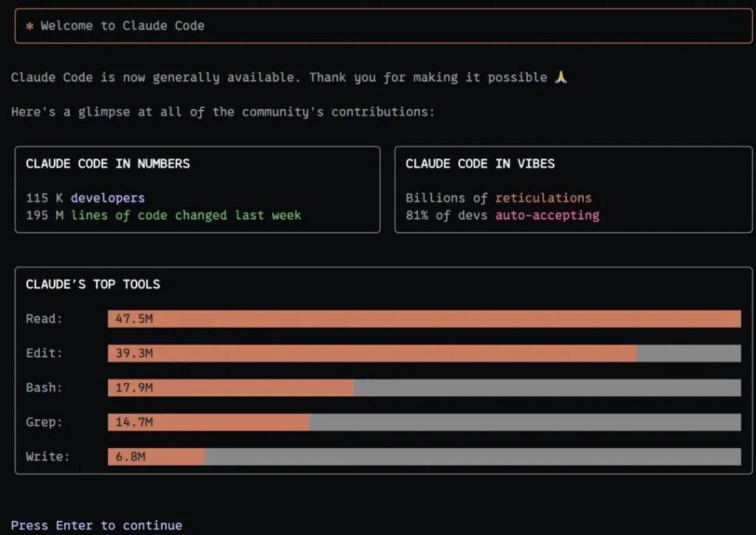Click the praying hands emoji

tap(561, 77)
